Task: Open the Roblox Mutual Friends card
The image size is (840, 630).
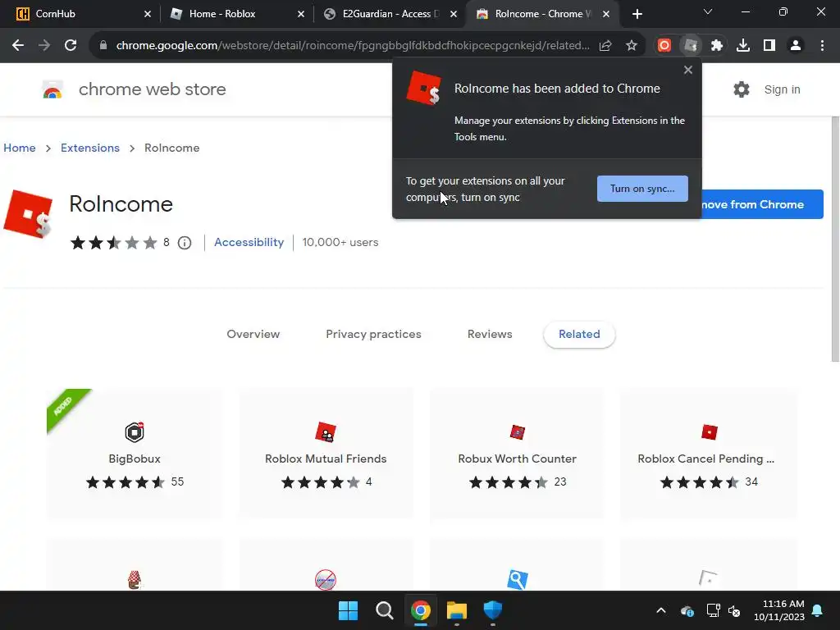Action: click(x=326, y=454)
